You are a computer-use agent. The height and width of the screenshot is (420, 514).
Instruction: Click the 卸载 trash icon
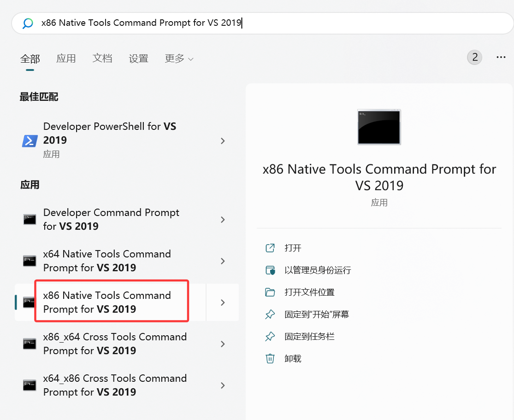click(271, 358)
